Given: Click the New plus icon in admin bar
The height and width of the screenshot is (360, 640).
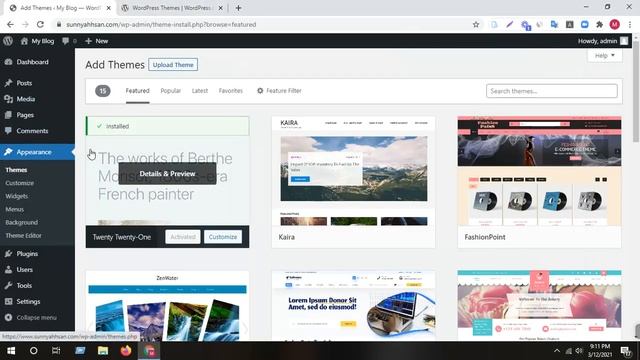Looking at the screenshot, I should tap(88, 41).
